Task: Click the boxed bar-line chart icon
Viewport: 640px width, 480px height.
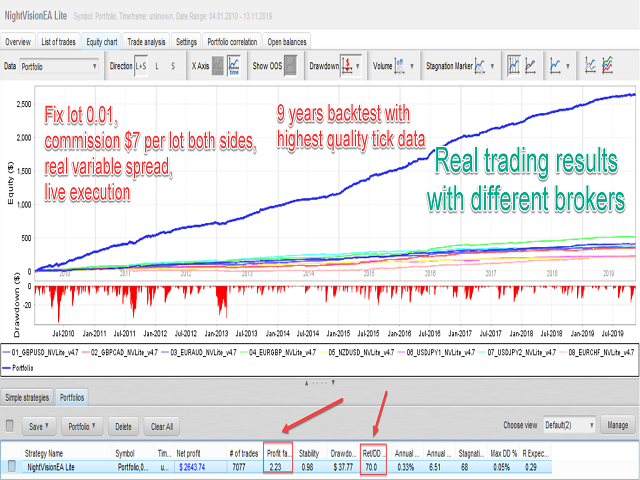Action: click(514, 65)
